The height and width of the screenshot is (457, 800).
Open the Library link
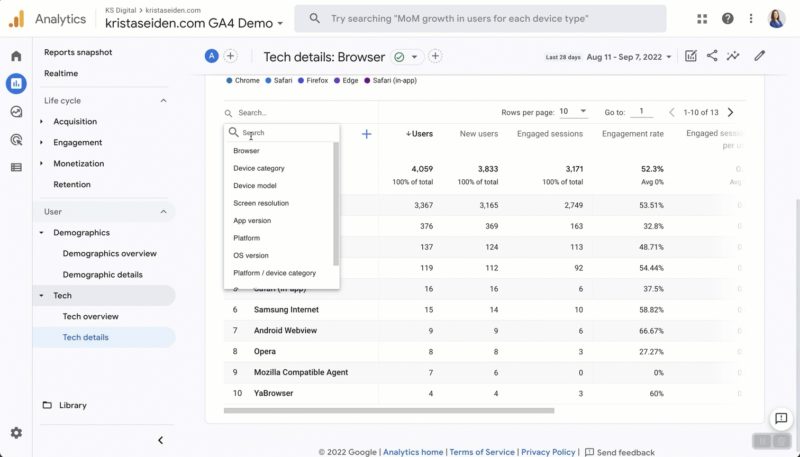click(x=72, y=405)
